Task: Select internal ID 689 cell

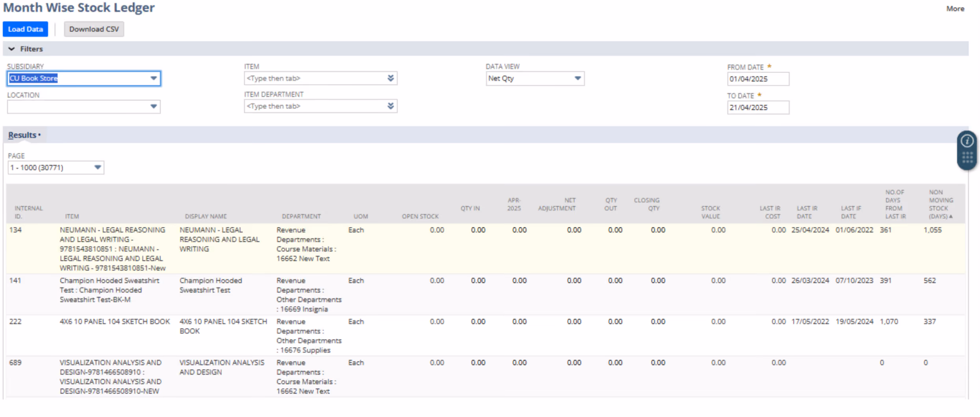Action: [x=15, y=363]
